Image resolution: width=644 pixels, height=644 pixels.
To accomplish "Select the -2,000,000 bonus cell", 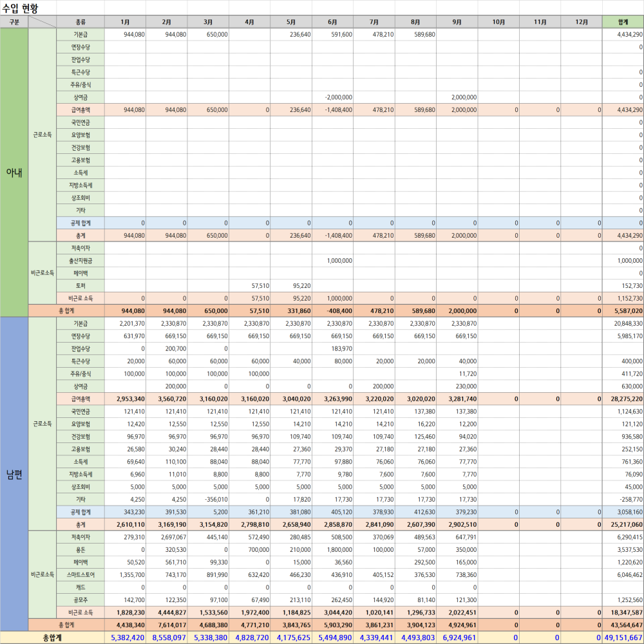I will point(332,97).
